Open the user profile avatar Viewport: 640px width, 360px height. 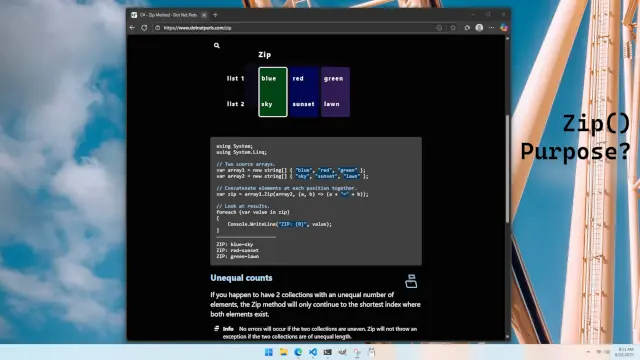[479, 28]
